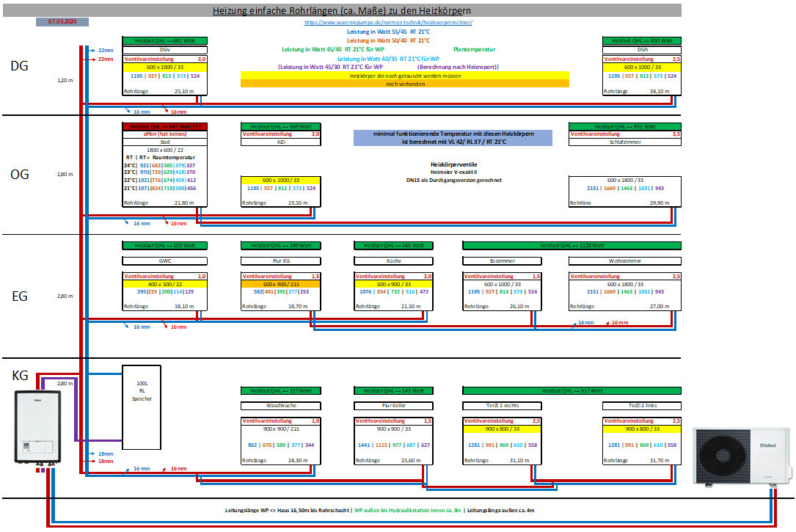Open the waermepumpe.de heizkoerperrechner link
796x532 pixels.
[388, 23]
